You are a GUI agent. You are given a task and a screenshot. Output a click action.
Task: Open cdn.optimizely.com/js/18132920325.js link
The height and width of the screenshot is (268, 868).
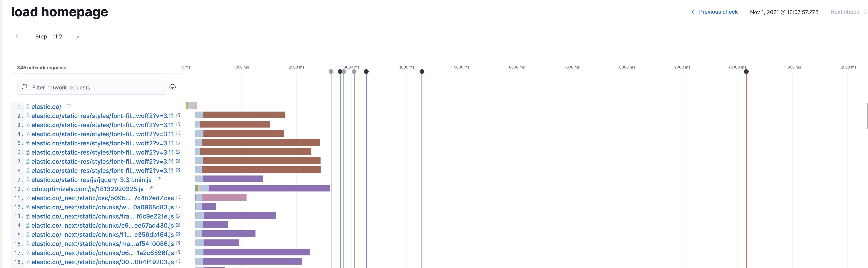(x=88, y=189)
